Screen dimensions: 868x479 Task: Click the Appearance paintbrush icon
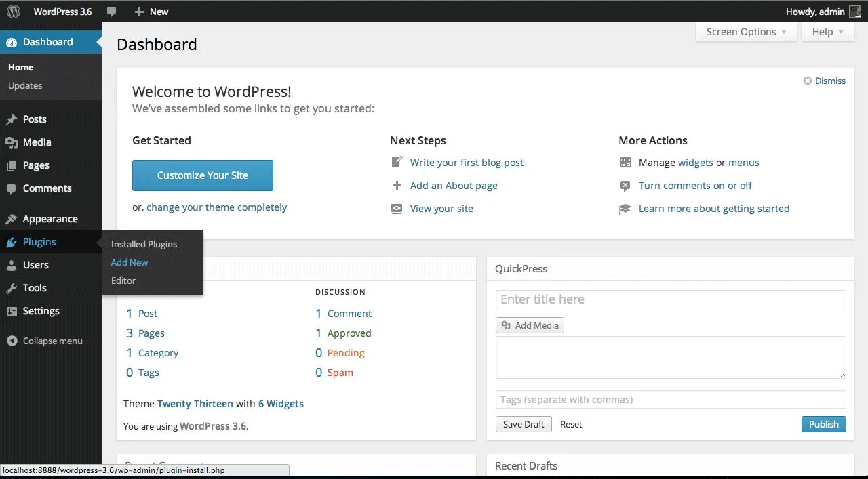12,219
